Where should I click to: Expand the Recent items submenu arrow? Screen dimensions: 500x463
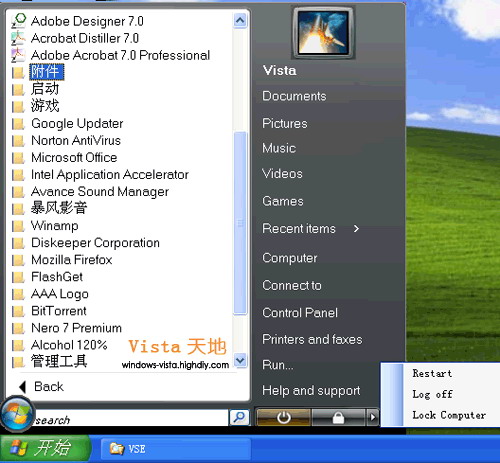click(x=356, y=229)
